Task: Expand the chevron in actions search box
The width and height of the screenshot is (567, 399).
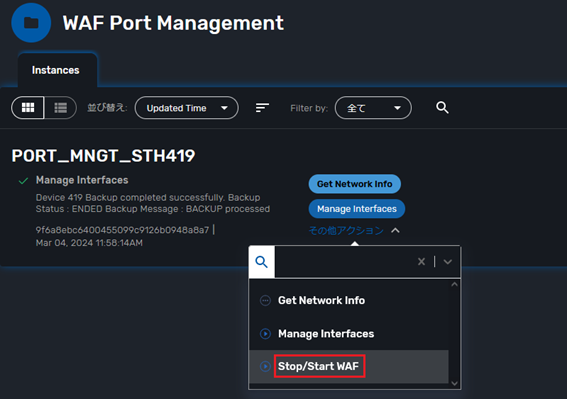Action: pyautogui.click(x=448, y=262)
